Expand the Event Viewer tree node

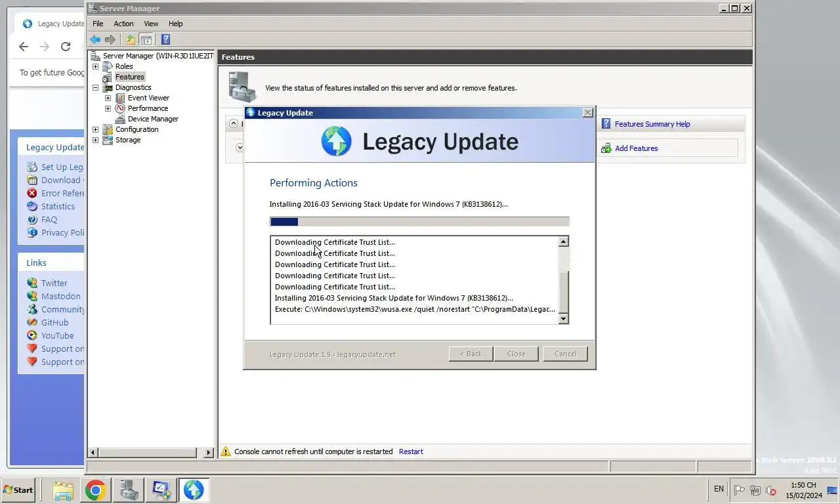108,98
